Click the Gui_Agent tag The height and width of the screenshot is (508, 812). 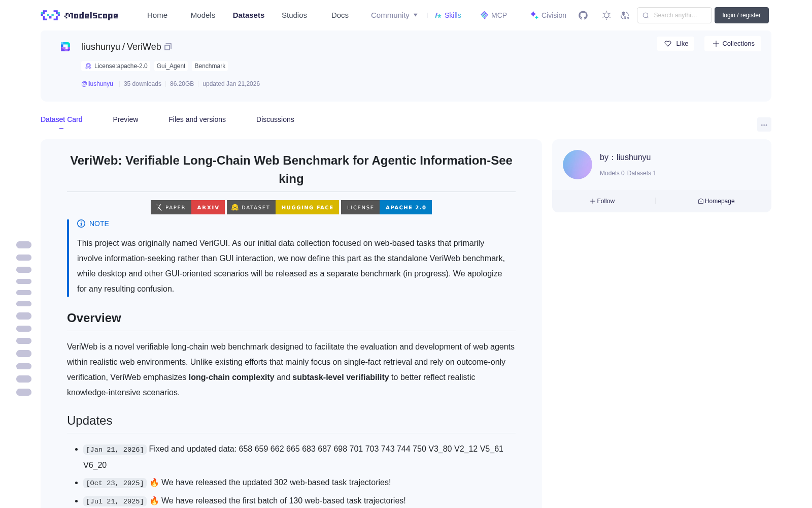click(x=171, y=66)
